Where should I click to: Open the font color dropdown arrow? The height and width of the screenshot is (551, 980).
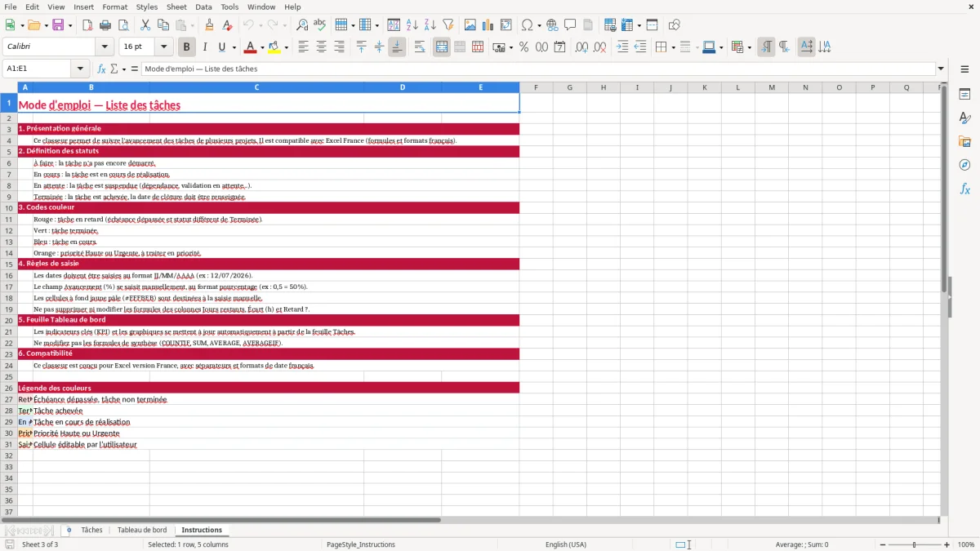(x=262, y=47)
